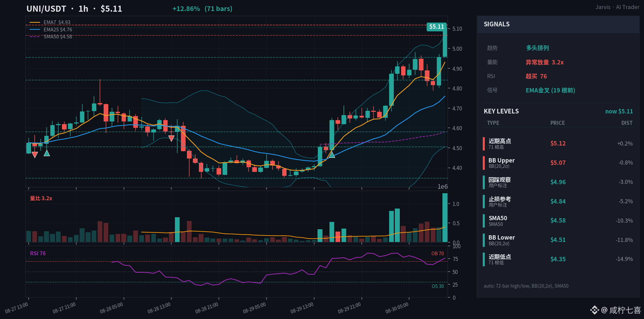644x319 pixels.
Task: Click the SIGNALS panel header
Action: (x=558, y=24)
